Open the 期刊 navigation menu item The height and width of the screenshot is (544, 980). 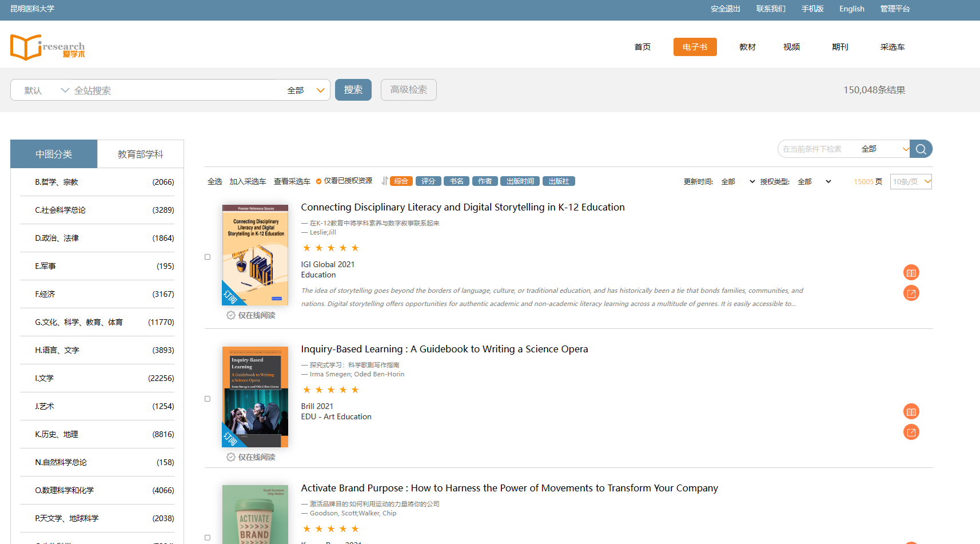click(x=839, y=47)
